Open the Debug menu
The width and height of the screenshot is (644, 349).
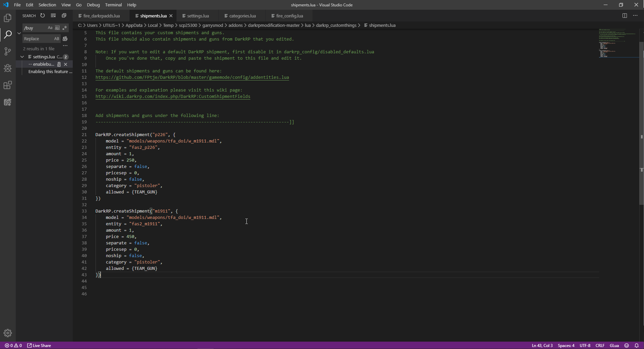pyautogui.click(x=93, y=5)
